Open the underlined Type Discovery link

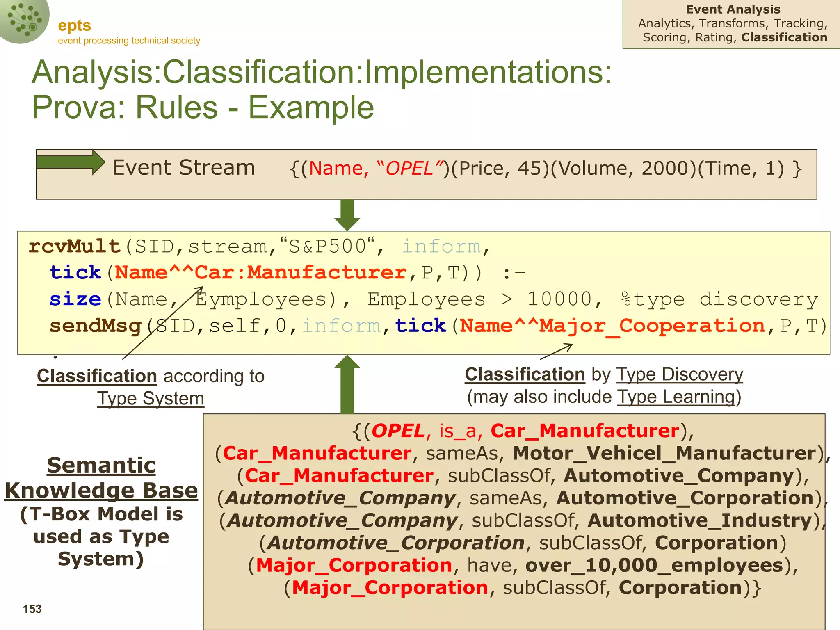click(679, 374)
